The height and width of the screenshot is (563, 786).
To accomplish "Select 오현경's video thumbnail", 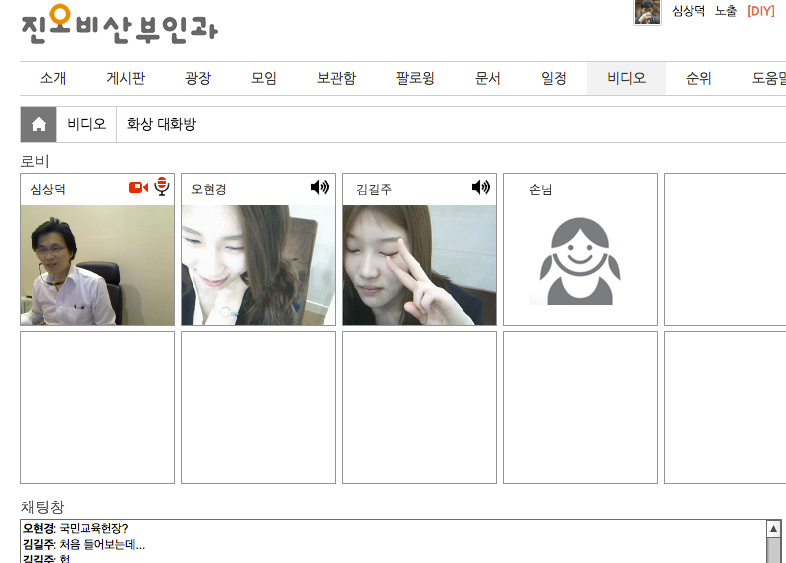I will pyautogui.click(x=258, y=265).
